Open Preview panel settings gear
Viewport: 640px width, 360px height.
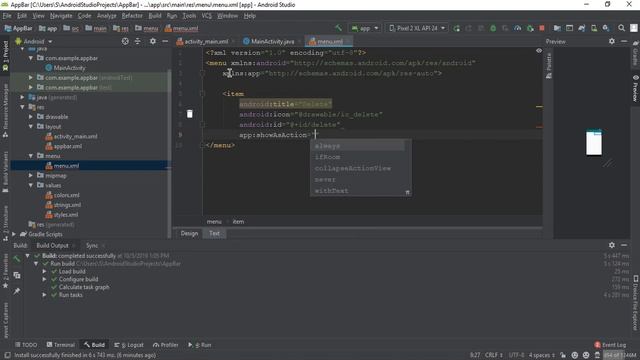tap(611, 41)
